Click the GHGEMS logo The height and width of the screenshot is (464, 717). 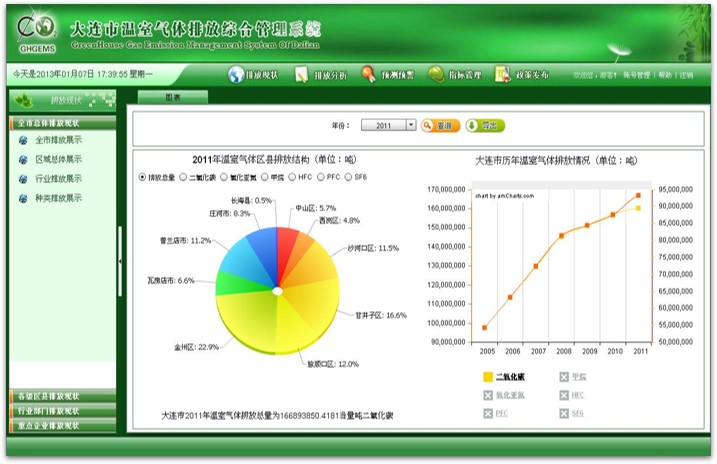point(33,30)
